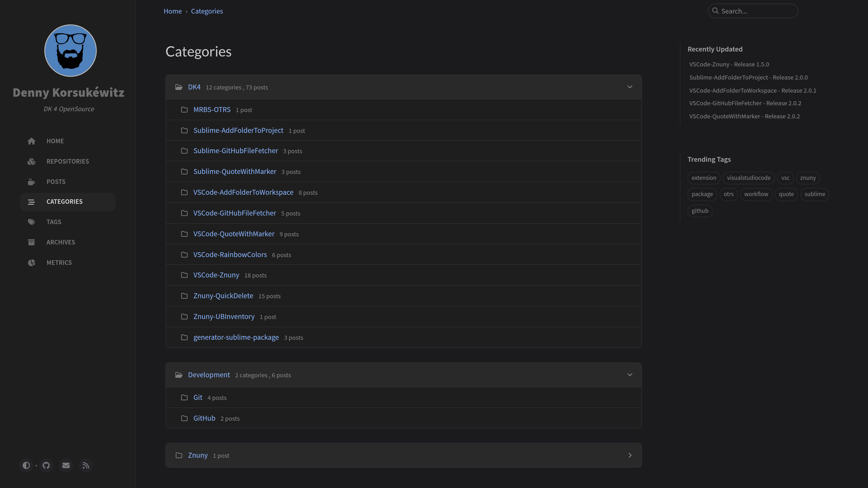This screenshot has height=488, width=868.
Task: Click the znuny trending tag
Action: [808, 178]
